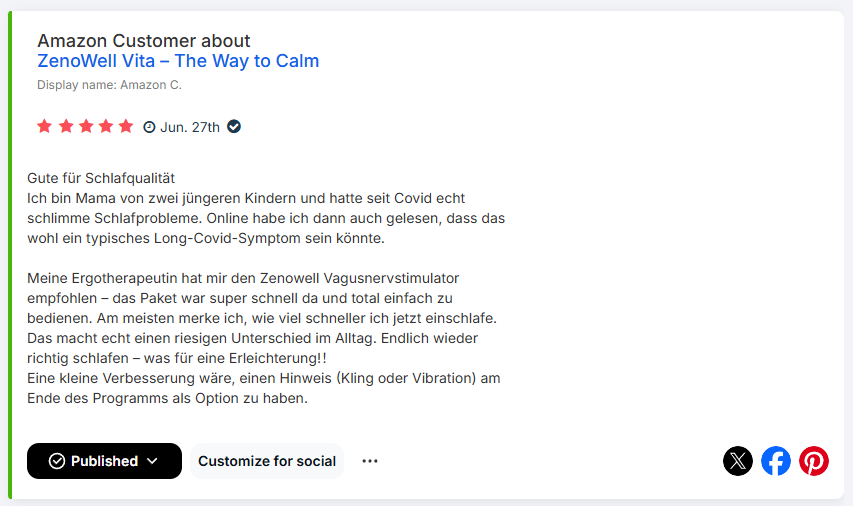Share the review on Facebook
The image size is (853, 506).
[x=776, y=461]
